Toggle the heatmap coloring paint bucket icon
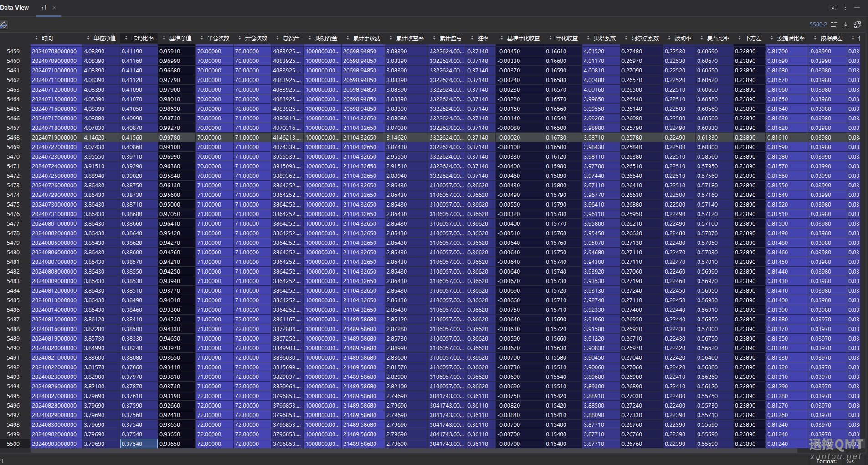 click(x=4, y=25)
